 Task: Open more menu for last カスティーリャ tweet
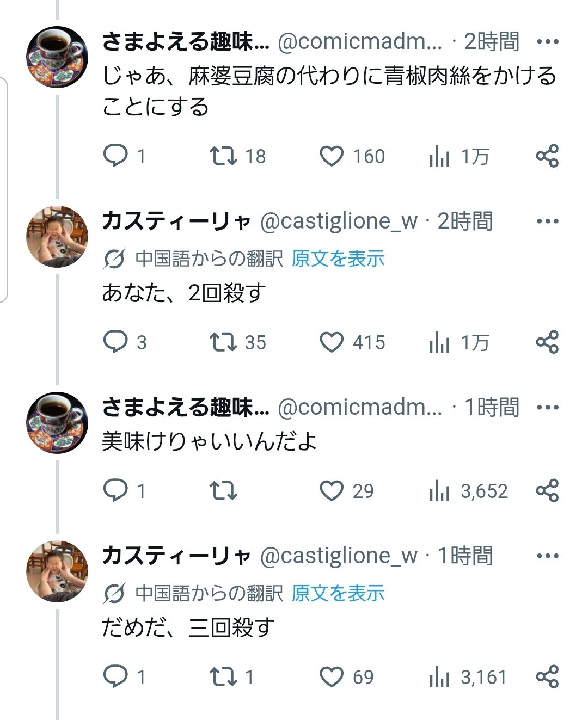pyautogui.click(x=548, y=556)
